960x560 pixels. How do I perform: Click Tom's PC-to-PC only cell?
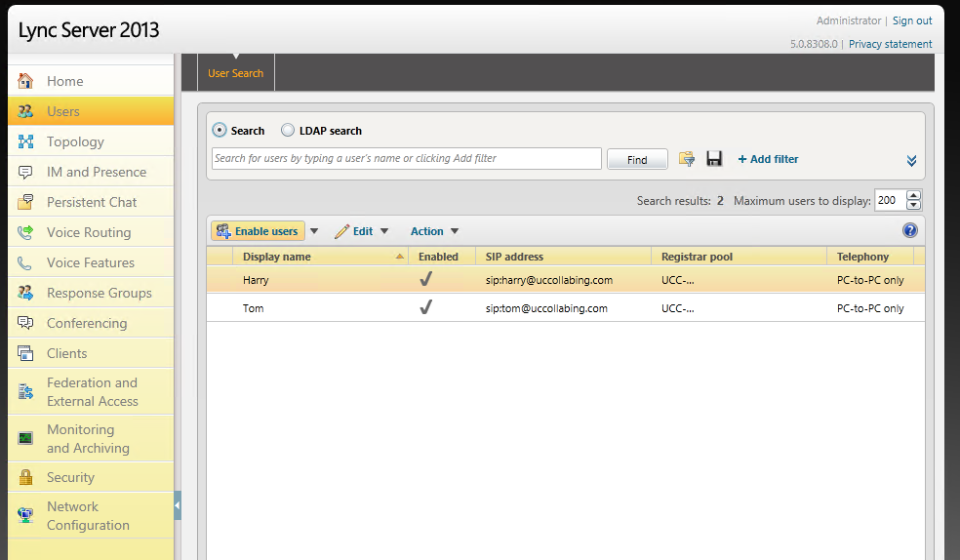[x=870, y=308]
